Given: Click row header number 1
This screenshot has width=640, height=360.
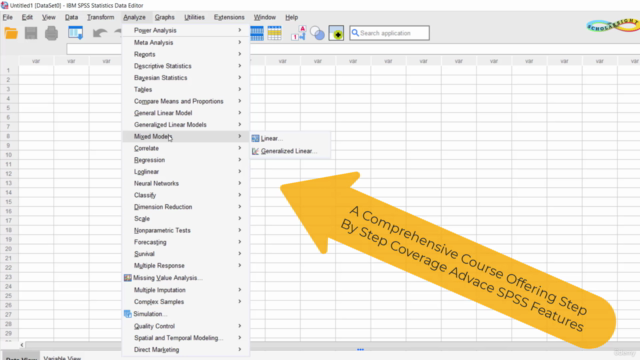Looking at the screenshot, I should pos(8,70).
